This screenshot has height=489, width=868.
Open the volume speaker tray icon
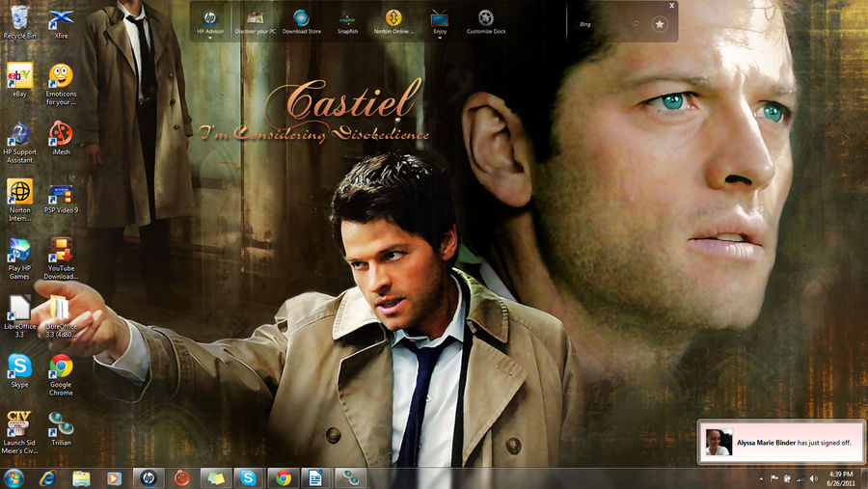click(x=813, y=478)
